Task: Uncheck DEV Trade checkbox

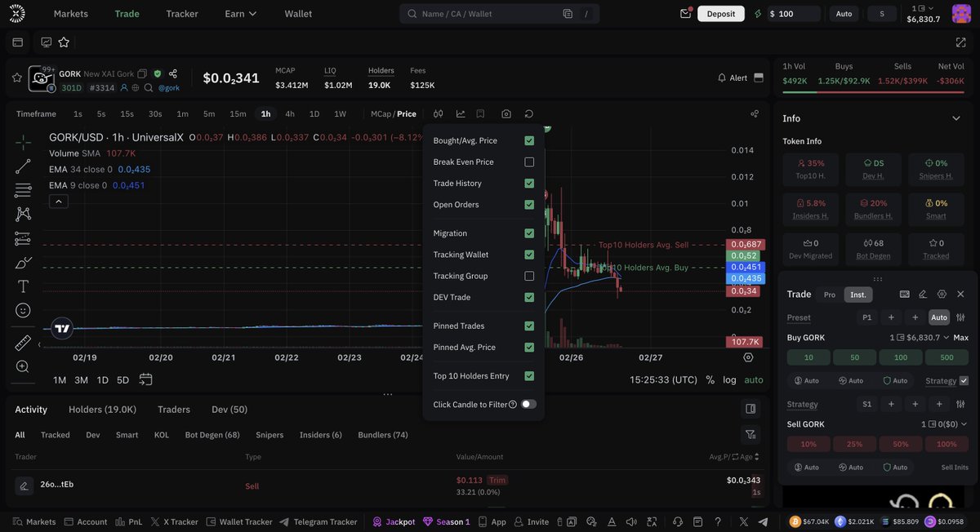Action: point(529,297)
